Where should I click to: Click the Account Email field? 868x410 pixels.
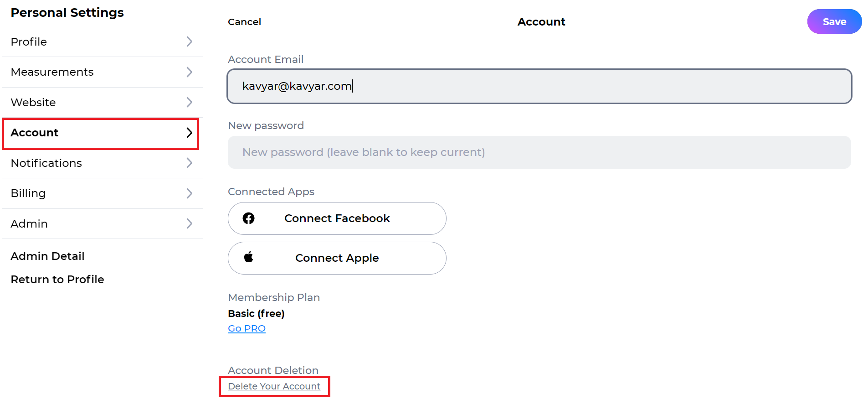point(539,86)
